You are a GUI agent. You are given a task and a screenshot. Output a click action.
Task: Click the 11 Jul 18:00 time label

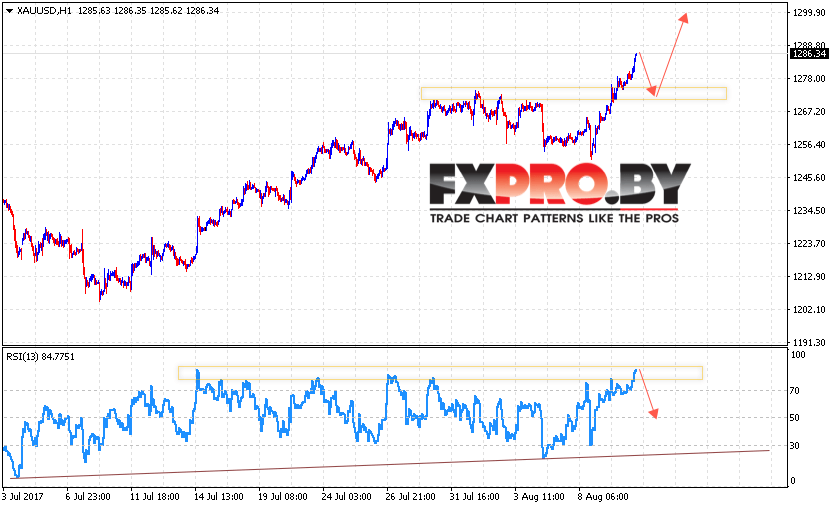pyautogui.click(x=155, y=497)
